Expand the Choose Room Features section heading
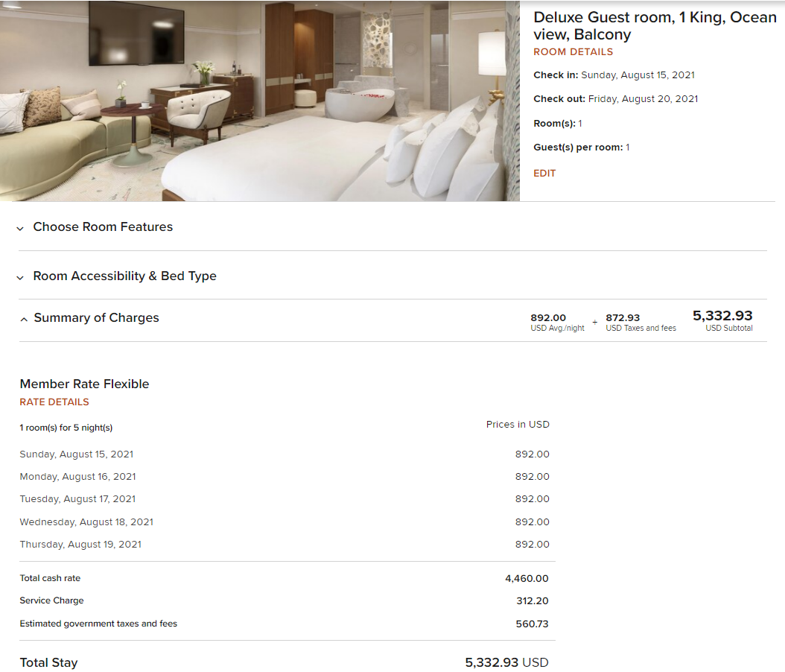This screenshot has height=672, width=785. [103, 226]
